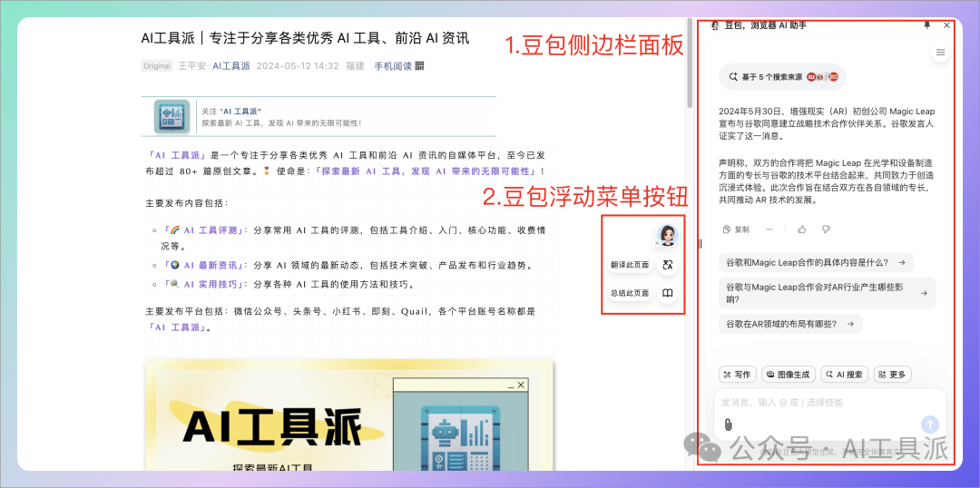Click the article page scrollbar thumb
This screenshot has width=980, height=488.
coord(690,63)
